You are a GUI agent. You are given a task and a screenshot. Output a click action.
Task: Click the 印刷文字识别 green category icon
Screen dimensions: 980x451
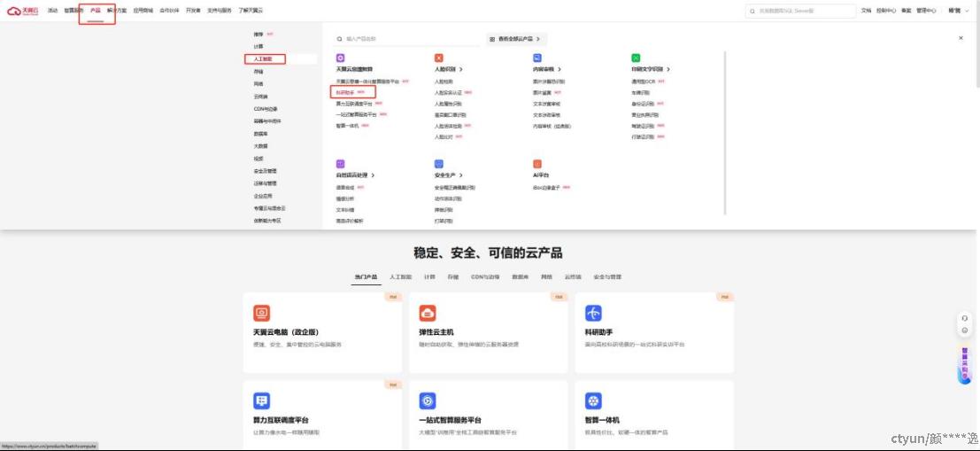[x=636, y=58]
